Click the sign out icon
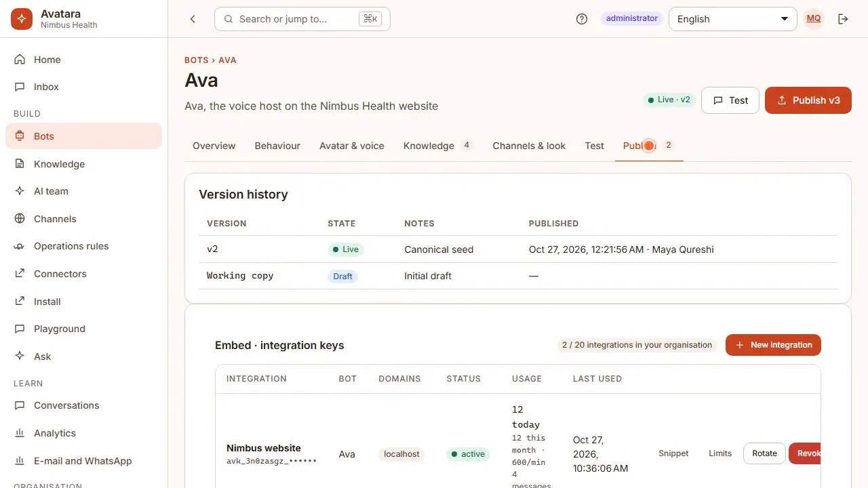Viewport: 868px width, 488px height. click(844, 19)
